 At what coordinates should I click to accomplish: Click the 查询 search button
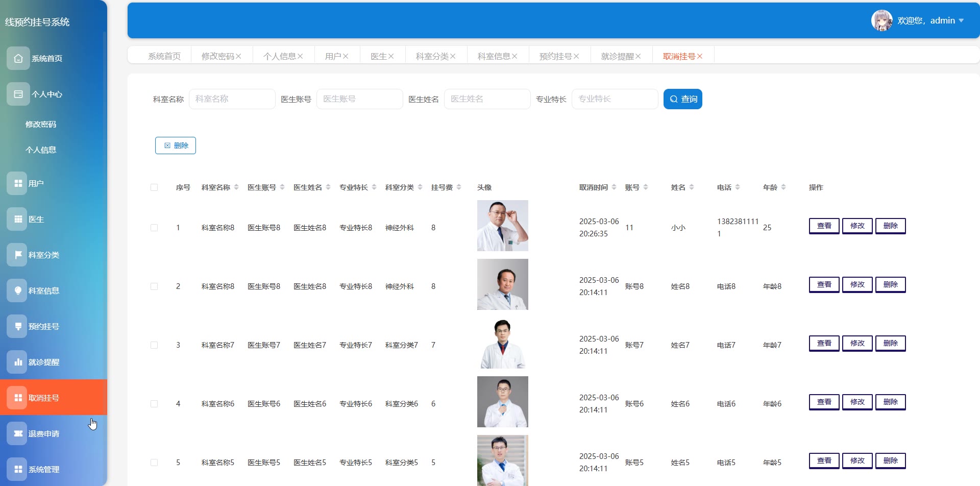683,99
